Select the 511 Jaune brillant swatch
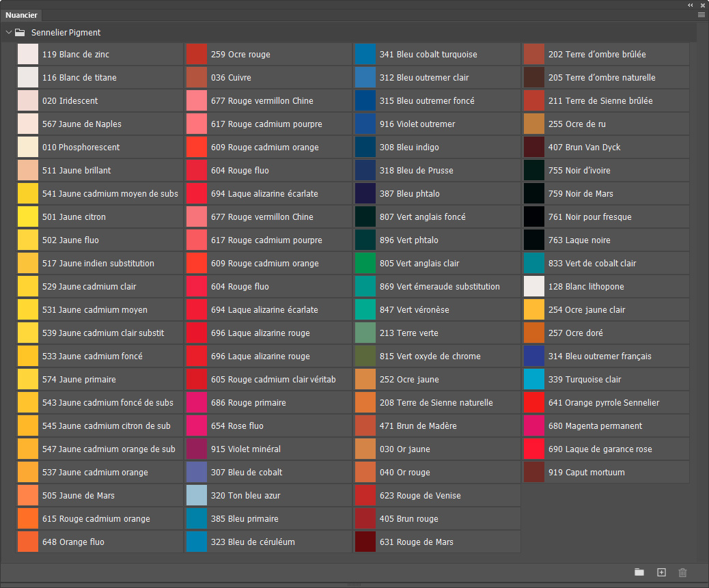The width and height of the screenshot is (709, 588). pos(100,170)
